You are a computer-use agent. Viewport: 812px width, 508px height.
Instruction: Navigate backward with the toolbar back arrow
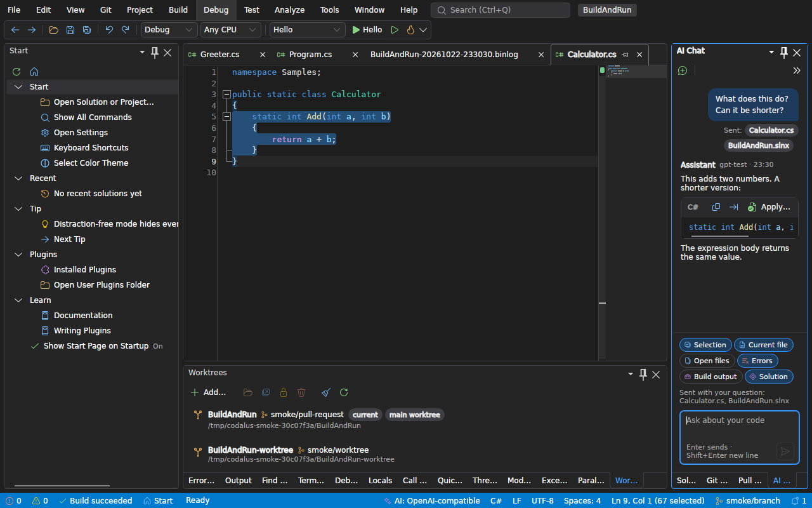click(15, 30)
